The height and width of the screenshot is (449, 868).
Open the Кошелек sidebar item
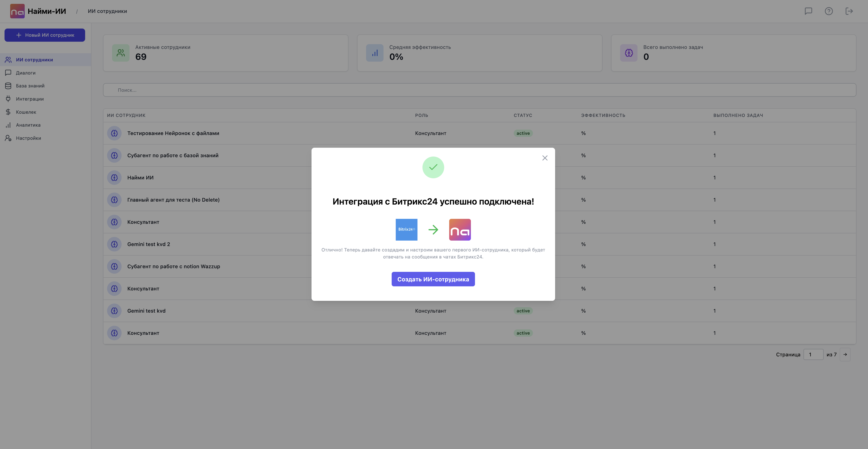tap(26, 112)
